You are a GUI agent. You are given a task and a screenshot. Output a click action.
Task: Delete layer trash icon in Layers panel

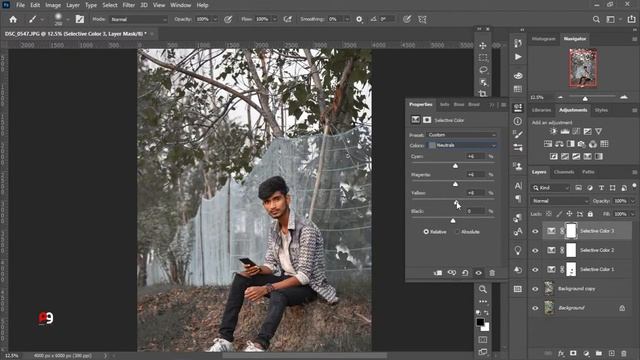pos(624,353)
